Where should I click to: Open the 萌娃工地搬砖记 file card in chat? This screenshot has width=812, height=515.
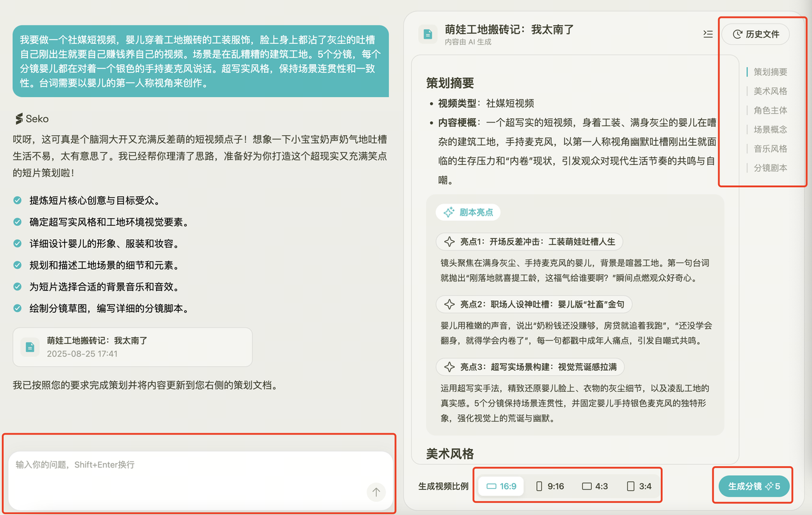[132, 347]
